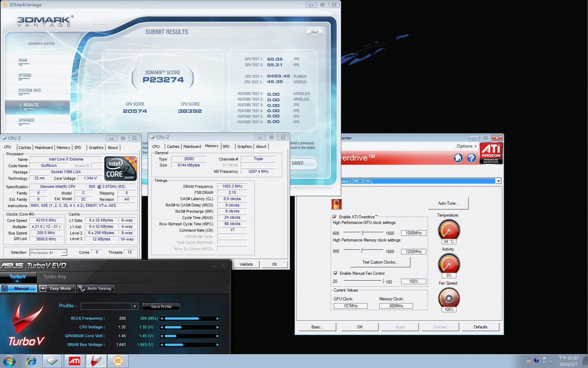Open ATI Catalyst taskbar icon

[x=75, y=361]
